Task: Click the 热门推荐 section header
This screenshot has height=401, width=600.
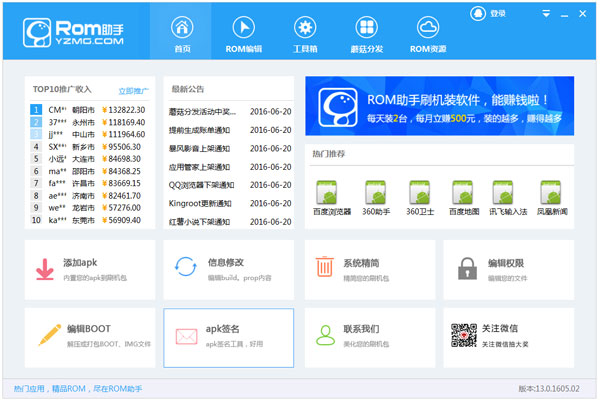Action: (329, 154)
